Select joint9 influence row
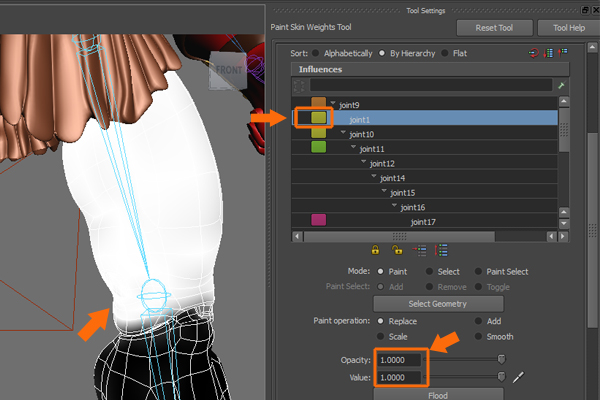This screenshot has width=600, height=400. (425, 104)
